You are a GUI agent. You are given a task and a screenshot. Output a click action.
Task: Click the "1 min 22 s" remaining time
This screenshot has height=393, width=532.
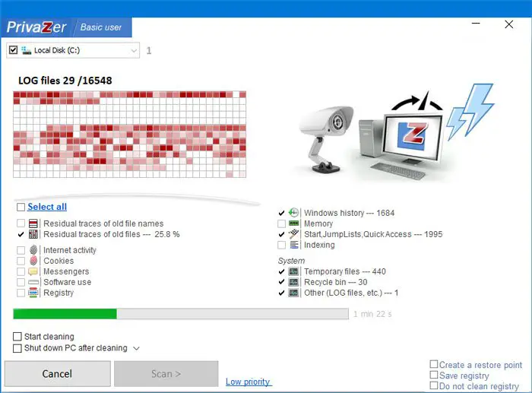[x=372, y=314]
